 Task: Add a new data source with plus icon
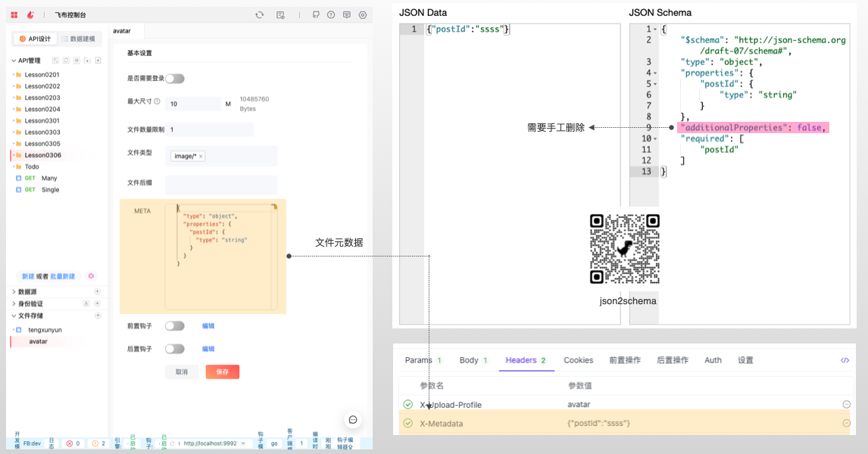pyautogui.click(x=97, y=292)
